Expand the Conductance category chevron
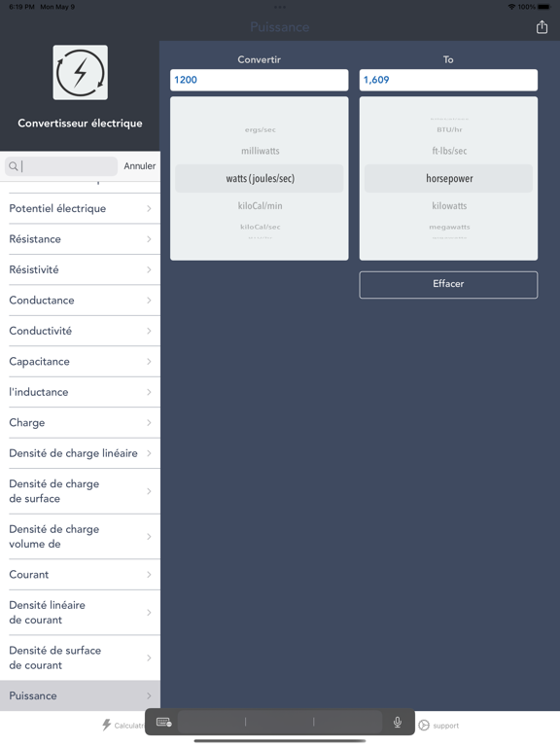Screen dimensions: 560x747 click(x=149, y=301)
